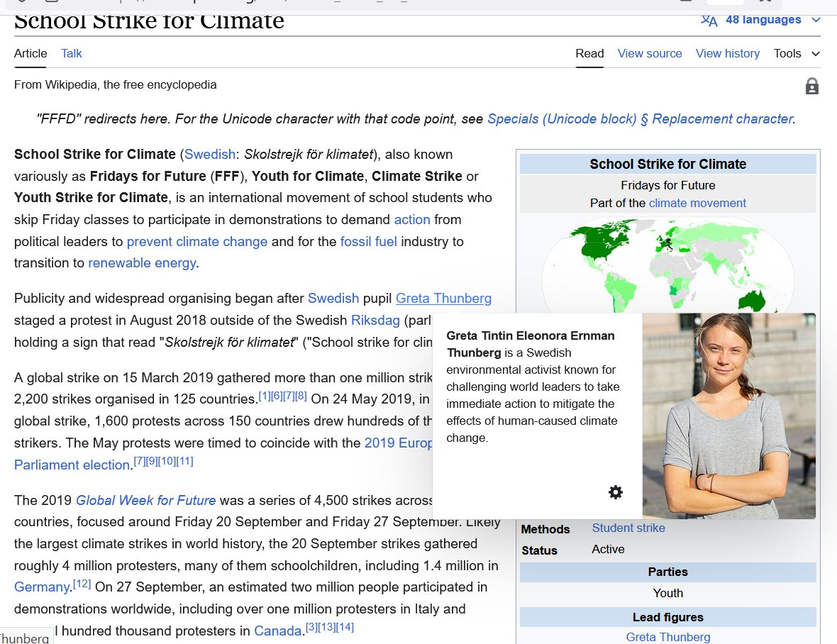Click 'Youth' under Parties
The height and width of the screenshot is (644, 837).
(667, 593)
